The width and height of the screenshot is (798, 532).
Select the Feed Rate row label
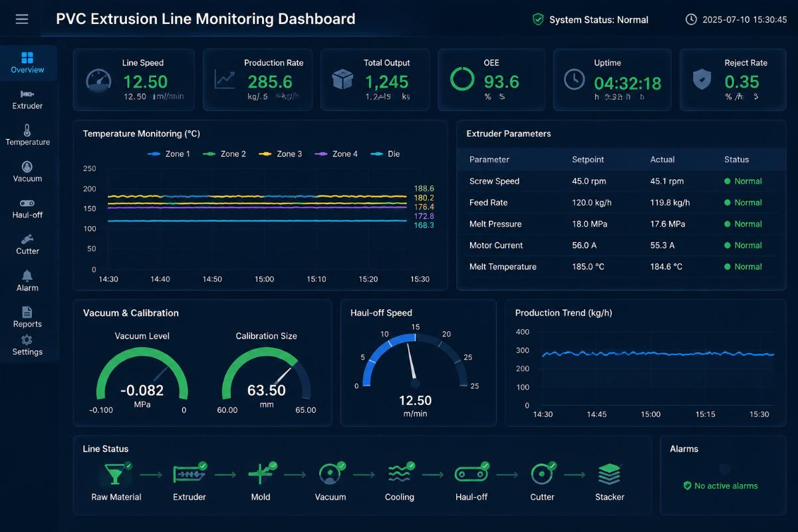pos(489,202)
